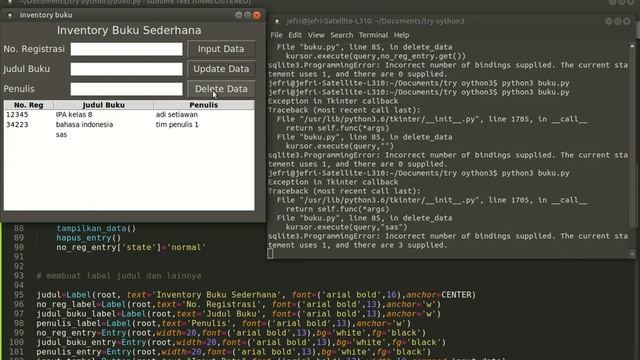Open the terminal Edit menu
Image resolution: width=640 pixels, height=360 pixels.
[x=295, y=35]
